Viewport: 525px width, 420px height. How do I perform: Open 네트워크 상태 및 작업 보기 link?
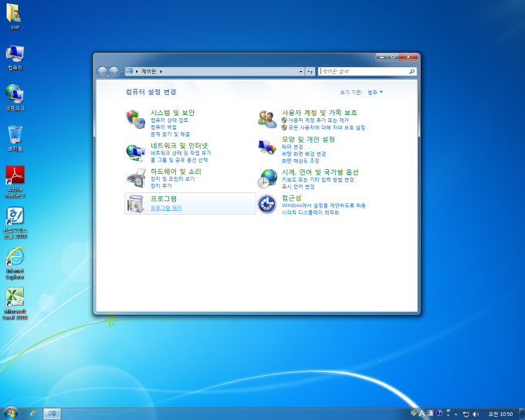coord(181,153)
